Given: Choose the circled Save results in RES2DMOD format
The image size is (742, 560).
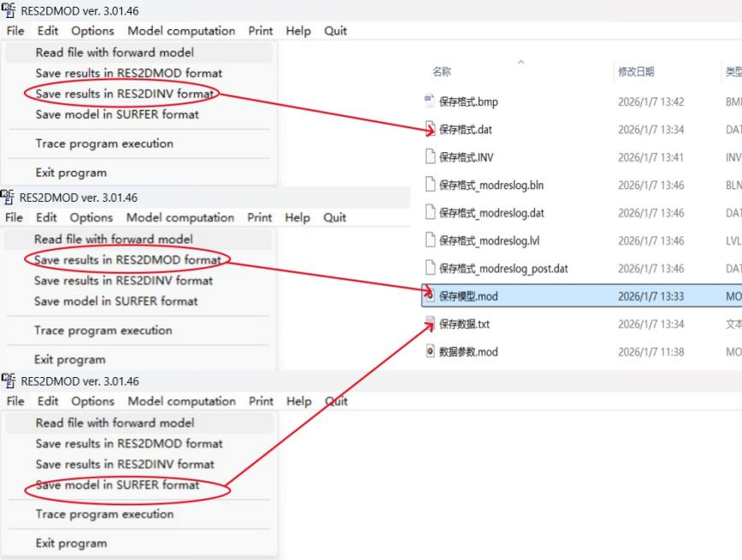Looking at the screenshot, I should (127, 259).
